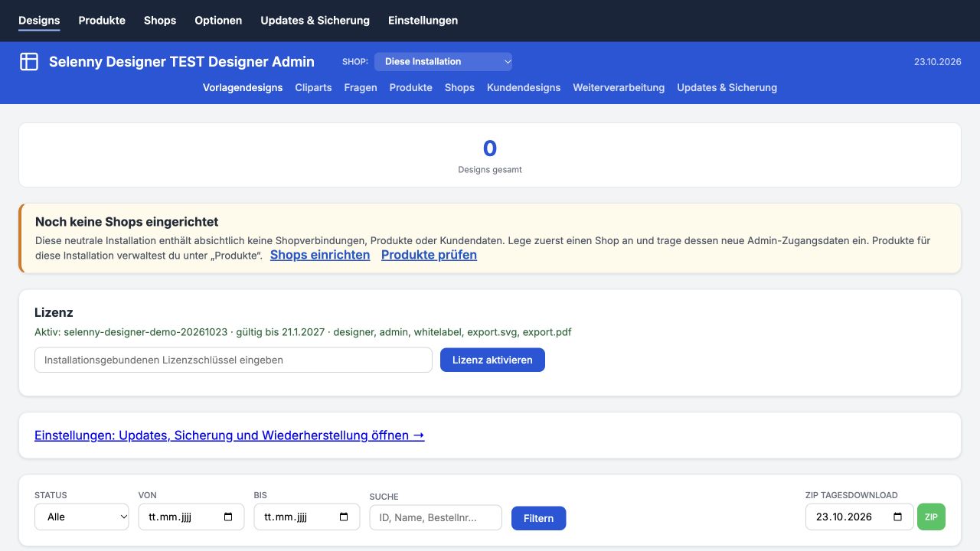Click the Noch keine Shops eingerichtet heading
980x551 pixels.
127,222
